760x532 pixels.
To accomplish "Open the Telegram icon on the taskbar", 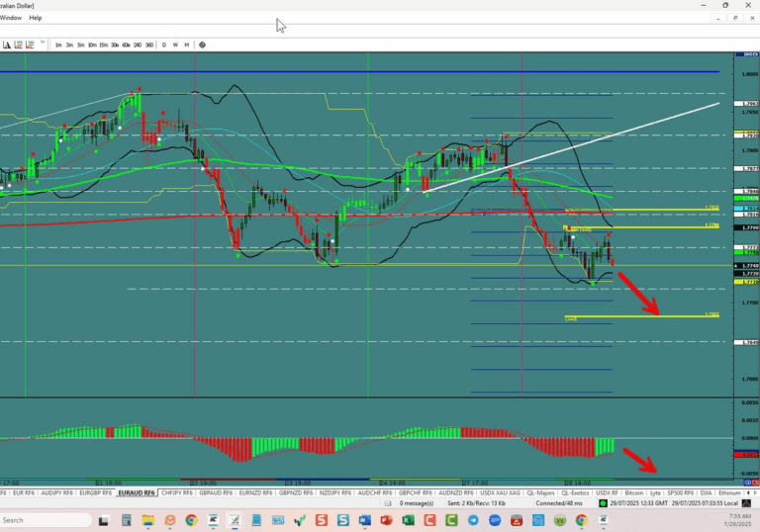I will click(x=473, y=520).
